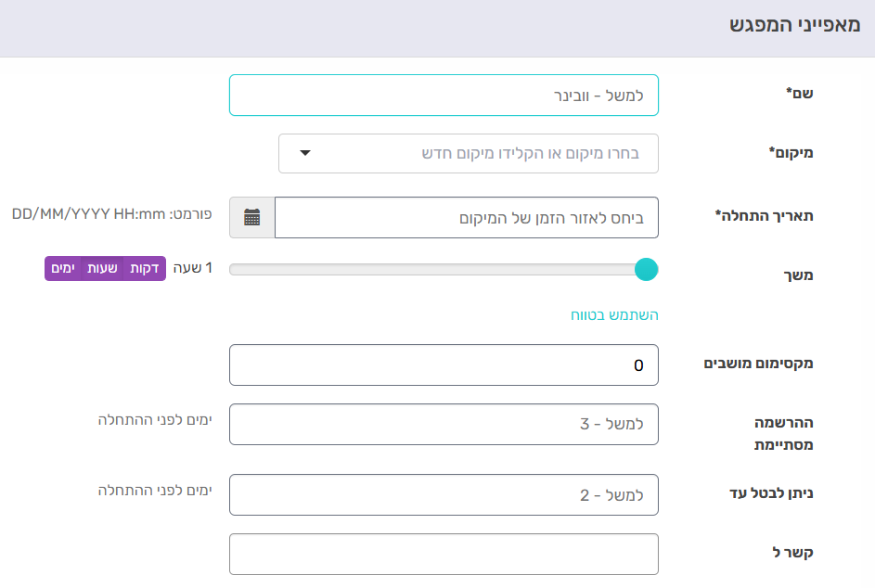Focus the maximum seats field
The height and width of the screenshot is (588, 875).
pos(444,364)
